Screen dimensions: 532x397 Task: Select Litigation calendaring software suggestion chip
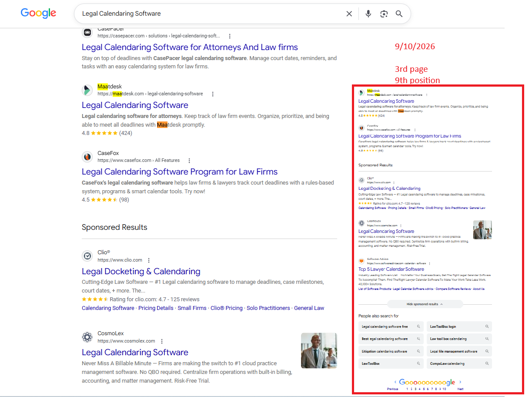point(391,351)
